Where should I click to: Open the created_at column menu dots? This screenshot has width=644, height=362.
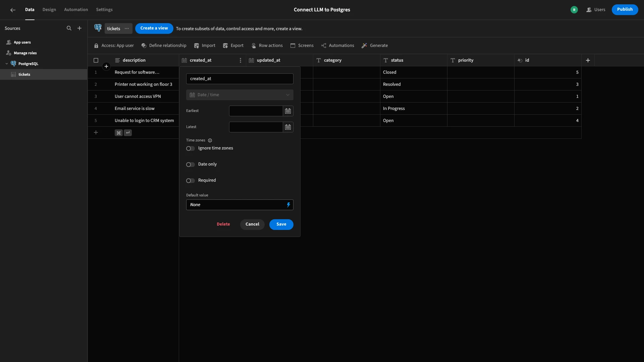pyautogui.click(x=240, y=60)
